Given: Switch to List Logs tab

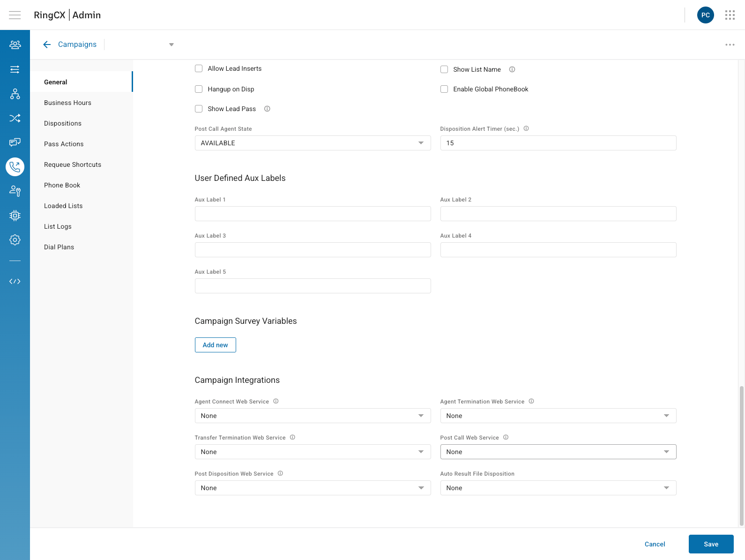Looking at the screenshot, I should tap(82, 226).
